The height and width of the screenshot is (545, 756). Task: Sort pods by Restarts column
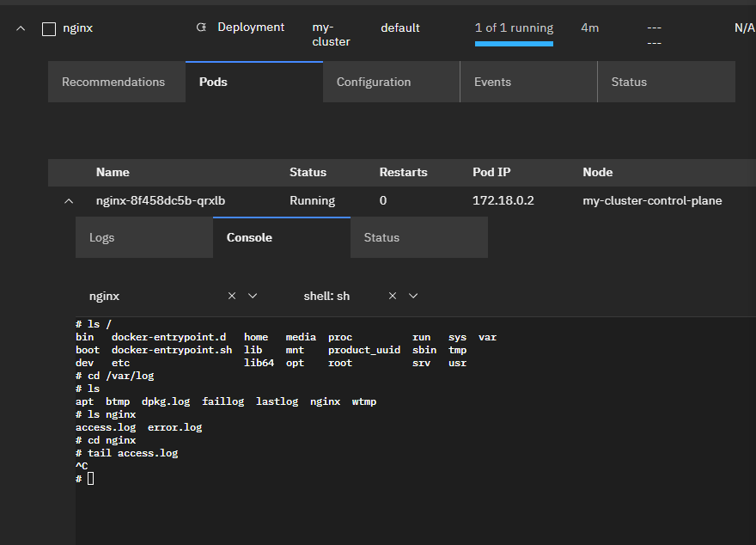[403, 172]
